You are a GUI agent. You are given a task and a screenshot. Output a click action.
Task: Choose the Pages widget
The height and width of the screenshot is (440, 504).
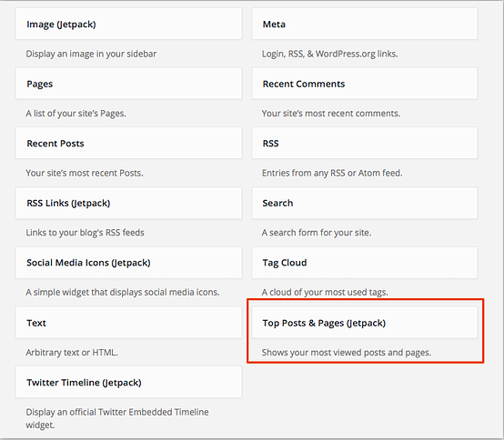point(128,84)
